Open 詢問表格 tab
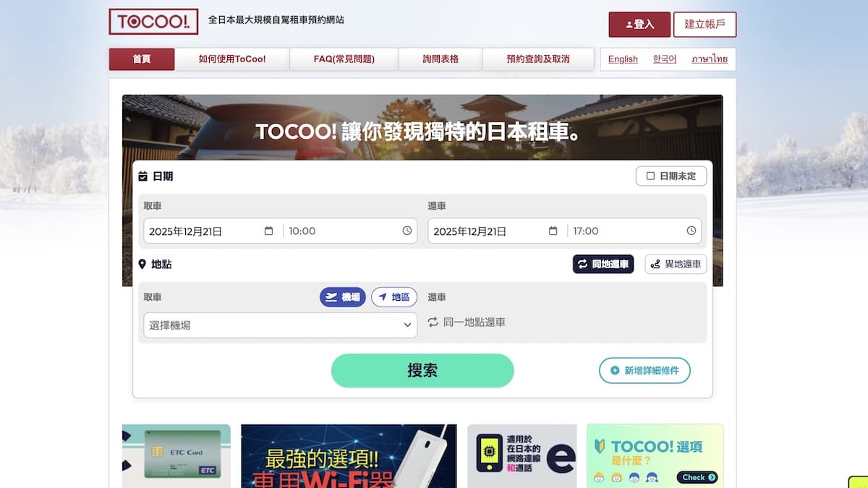The image size is (868, 488). (x=441, y=59)
